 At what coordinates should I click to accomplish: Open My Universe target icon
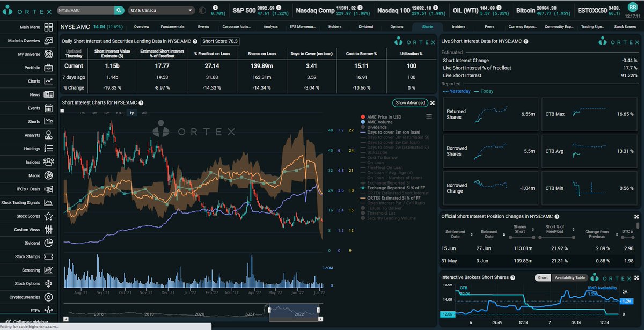(49, 54)
